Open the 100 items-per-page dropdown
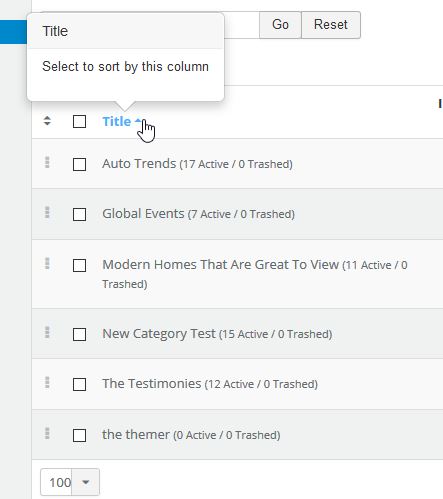 click(70, 482)
